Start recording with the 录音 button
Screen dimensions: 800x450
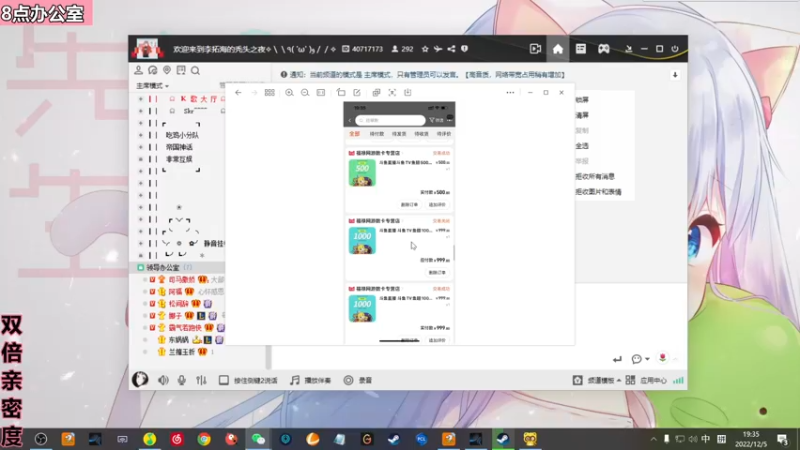[358, 380]
